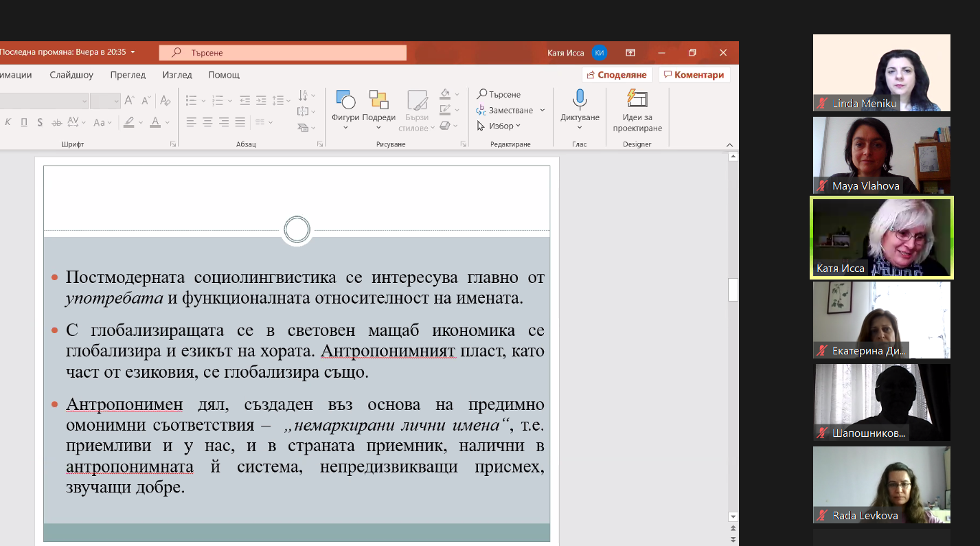The image size is (980, 546).
Task: Toggle underline formatting
Action: 24,122
